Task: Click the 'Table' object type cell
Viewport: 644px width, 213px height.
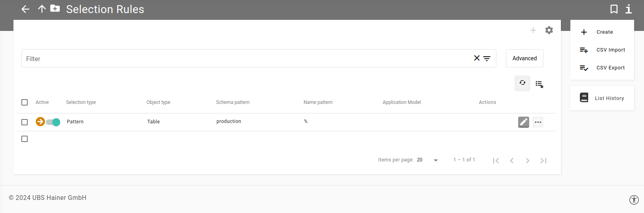Action: tap(154, 122)
